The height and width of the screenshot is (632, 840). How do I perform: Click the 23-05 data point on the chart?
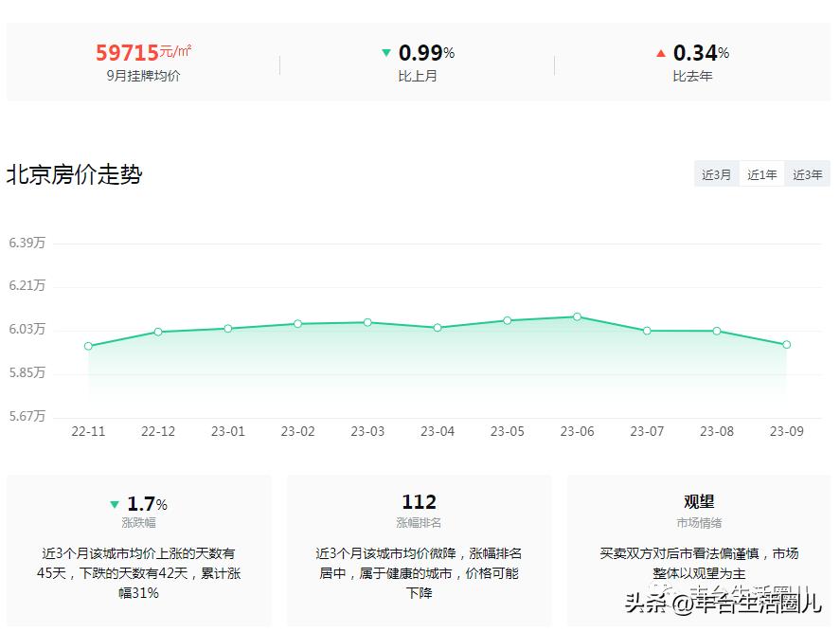tap(507, 320)
